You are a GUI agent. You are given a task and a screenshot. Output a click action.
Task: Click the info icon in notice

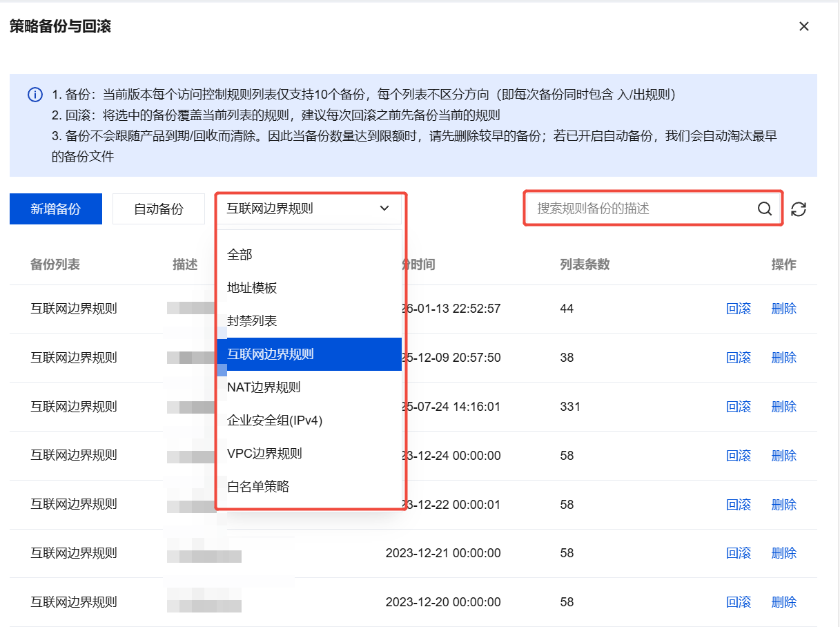(x=35, y=95)
